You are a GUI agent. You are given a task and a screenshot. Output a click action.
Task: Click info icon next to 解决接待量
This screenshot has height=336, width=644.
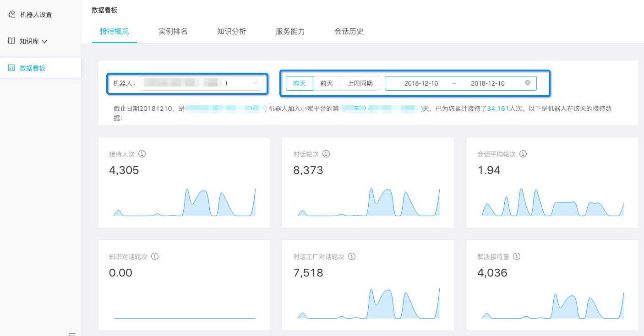[517, 257]
